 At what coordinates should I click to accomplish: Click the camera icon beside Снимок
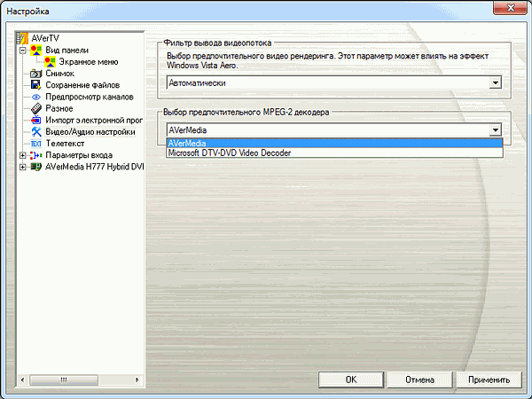(36, 74)
